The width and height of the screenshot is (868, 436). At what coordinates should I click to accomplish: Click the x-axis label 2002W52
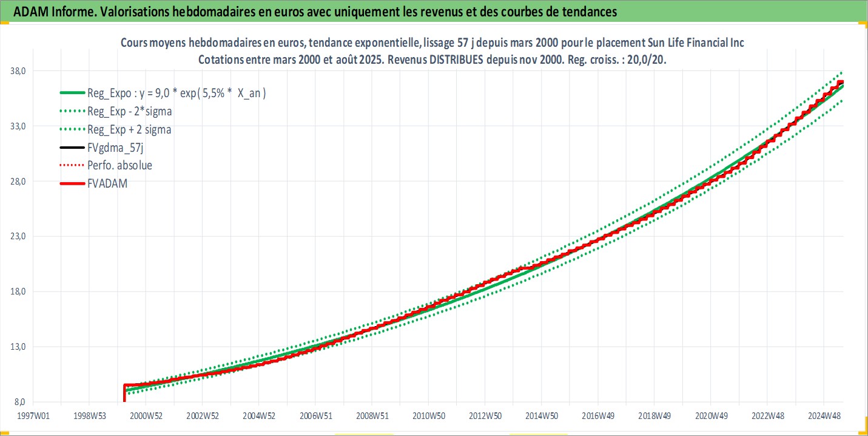[x=202, y=415]
